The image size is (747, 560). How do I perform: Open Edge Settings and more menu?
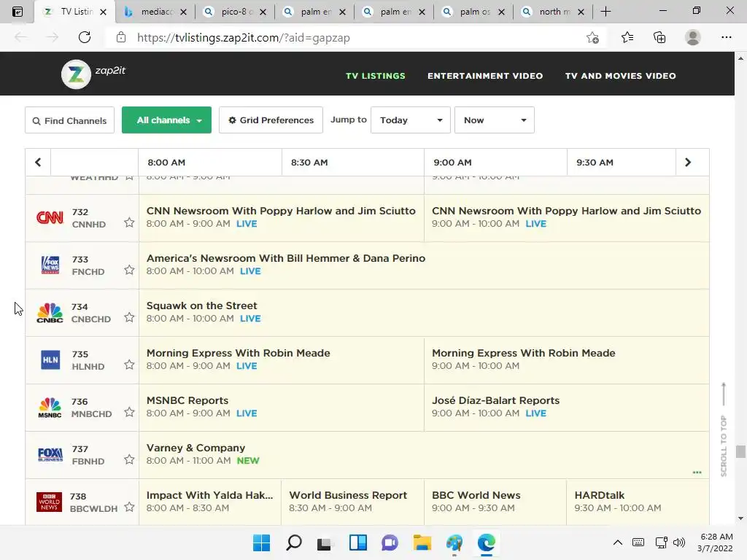(726, 37)
